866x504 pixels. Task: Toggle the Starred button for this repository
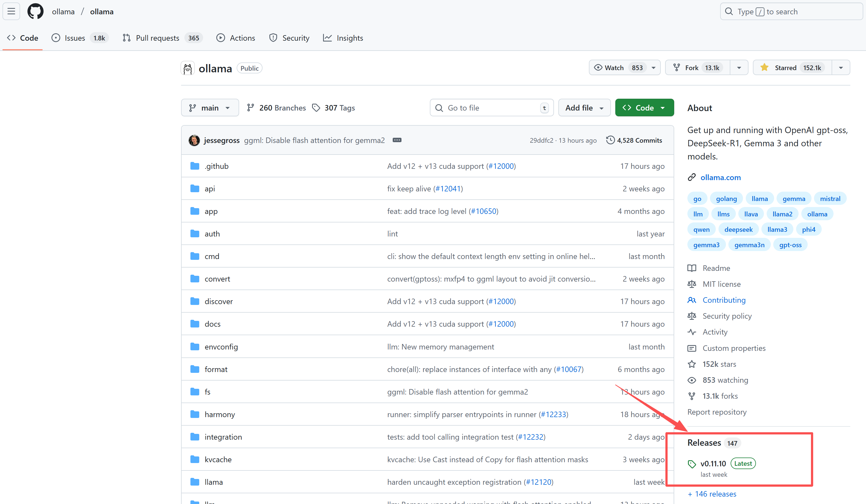[x=793, y=68]
